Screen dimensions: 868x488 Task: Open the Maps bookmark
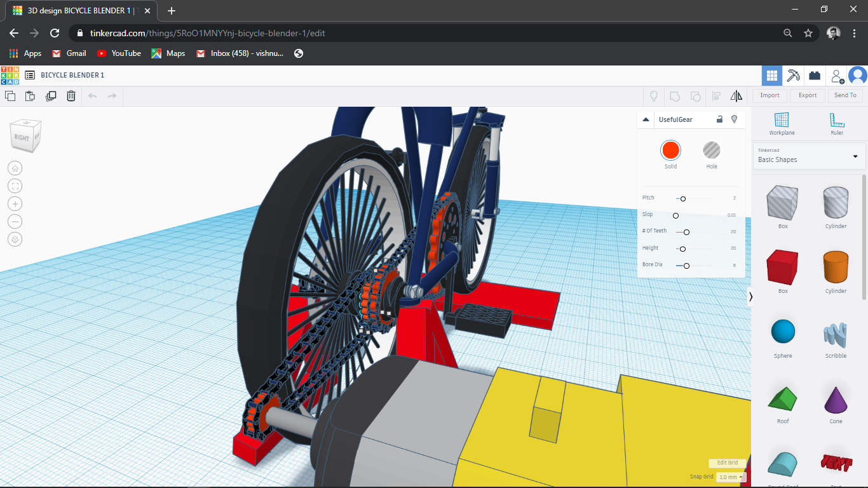[168, 53]
